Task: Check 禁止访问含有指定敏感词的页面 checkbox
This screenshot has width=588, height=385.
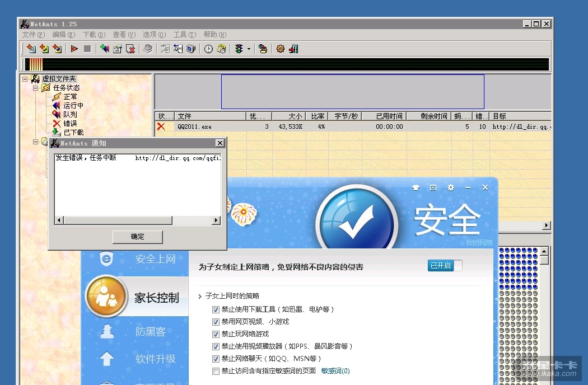Action: (x=216, y=372)
